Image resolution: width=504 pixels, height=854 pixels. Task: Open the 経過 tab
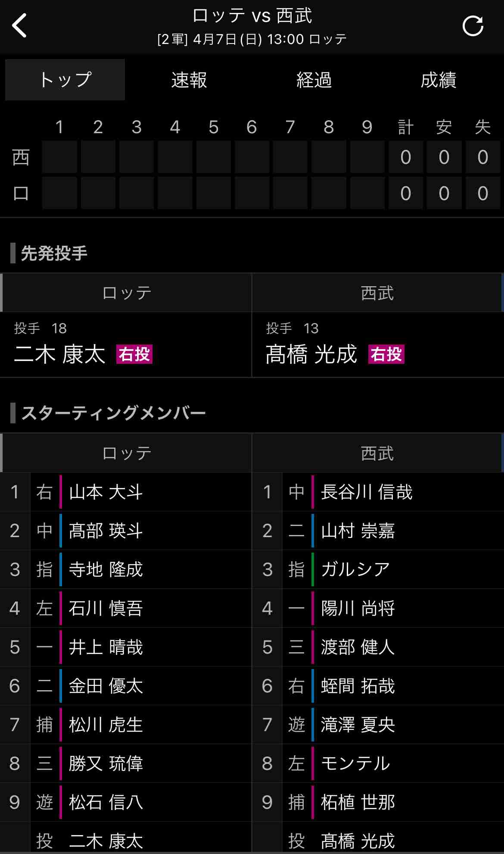click(x=314, y=80)
